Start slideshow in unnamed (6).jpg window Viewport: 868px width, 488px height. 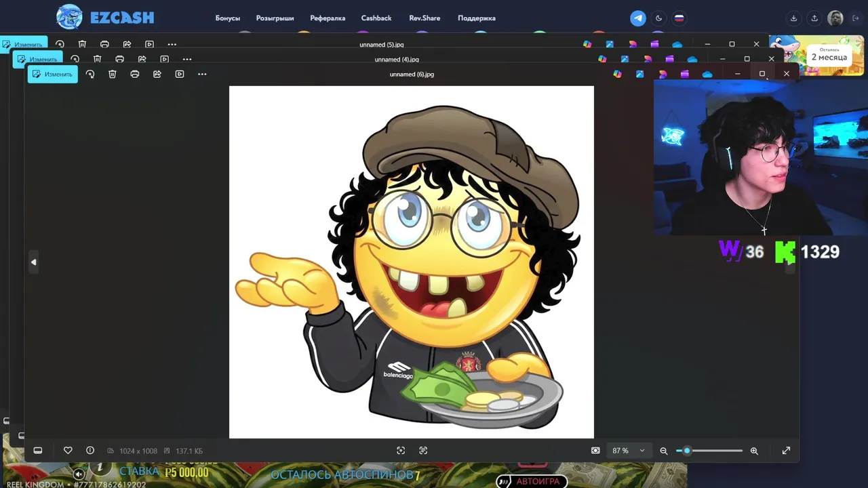(x=180, y=74)
